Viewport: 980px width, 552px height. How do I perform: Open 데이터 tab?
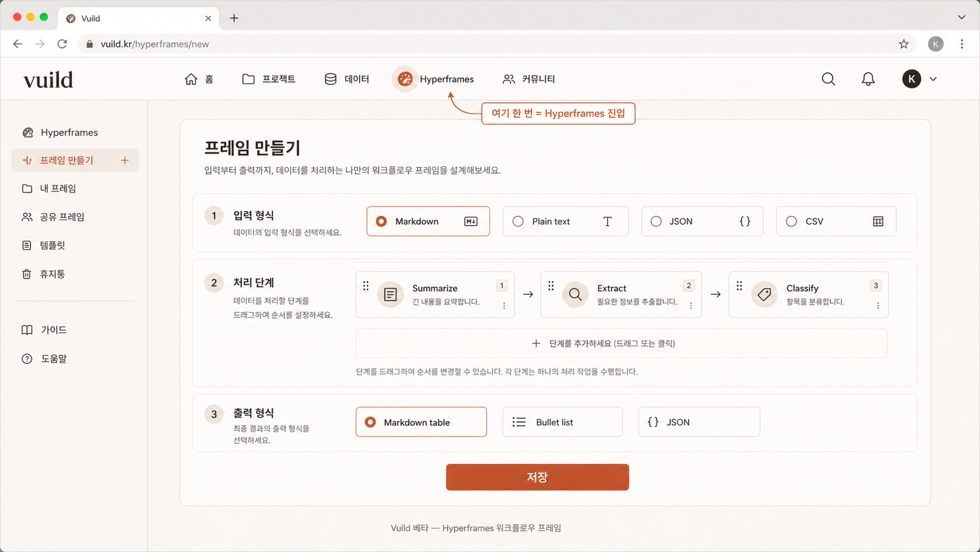pyautogui.click(x=347, y=79)
